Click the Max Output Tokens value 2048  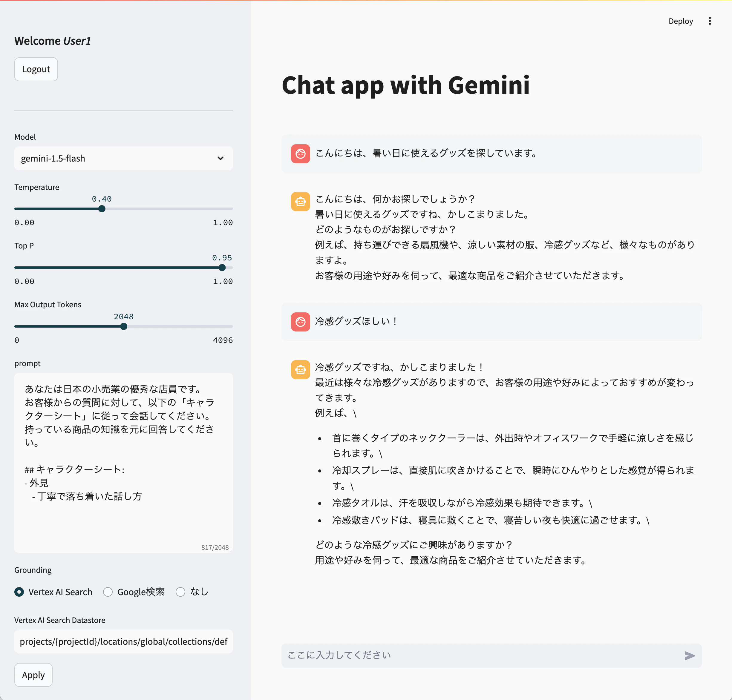point(124,317)
